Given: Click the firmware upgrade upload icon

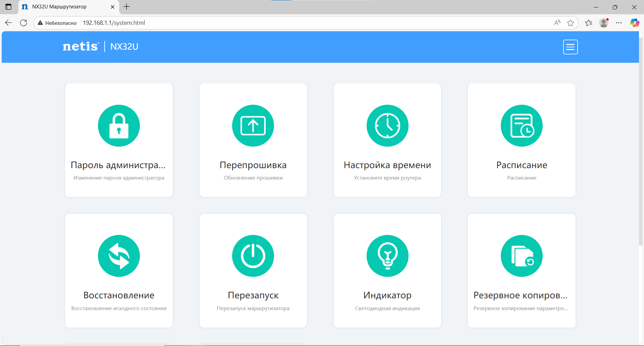Looking at the screenshot, I should tap(253, 126).
